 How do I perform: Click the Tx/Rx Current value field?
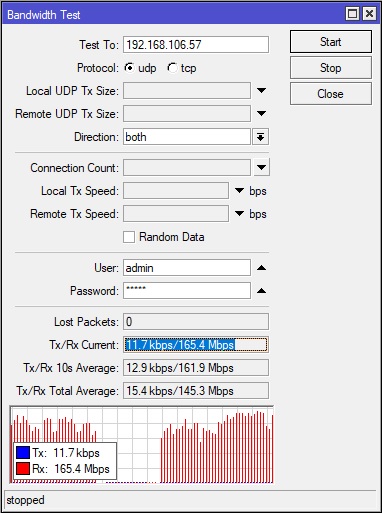click(x=196, y=345)
